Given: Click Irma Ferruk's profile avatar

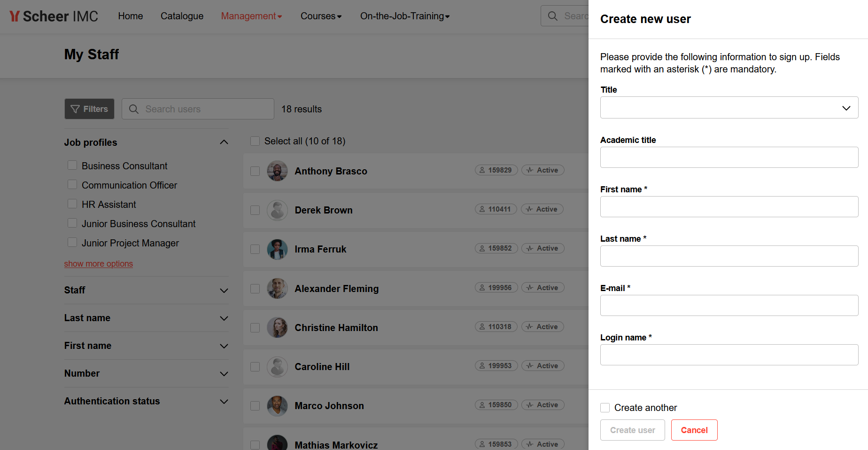Looking at the screenshot, I should [x=277, y=249].
